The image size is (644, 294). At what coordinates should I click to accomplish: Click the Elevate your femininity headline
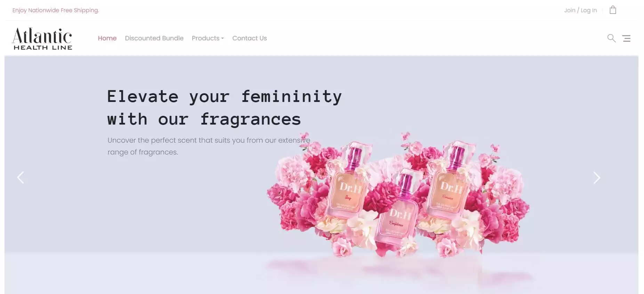(224, 108)
